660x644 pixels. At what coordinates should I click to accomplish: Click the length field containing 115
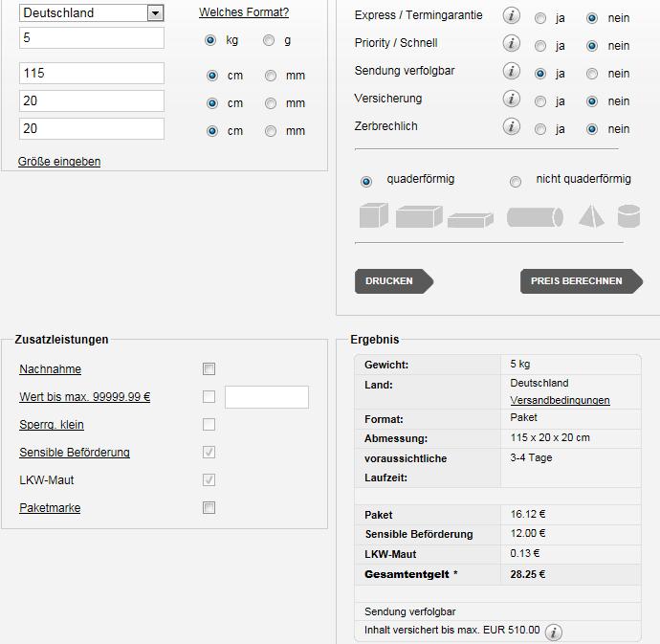[x=92, y=74]
